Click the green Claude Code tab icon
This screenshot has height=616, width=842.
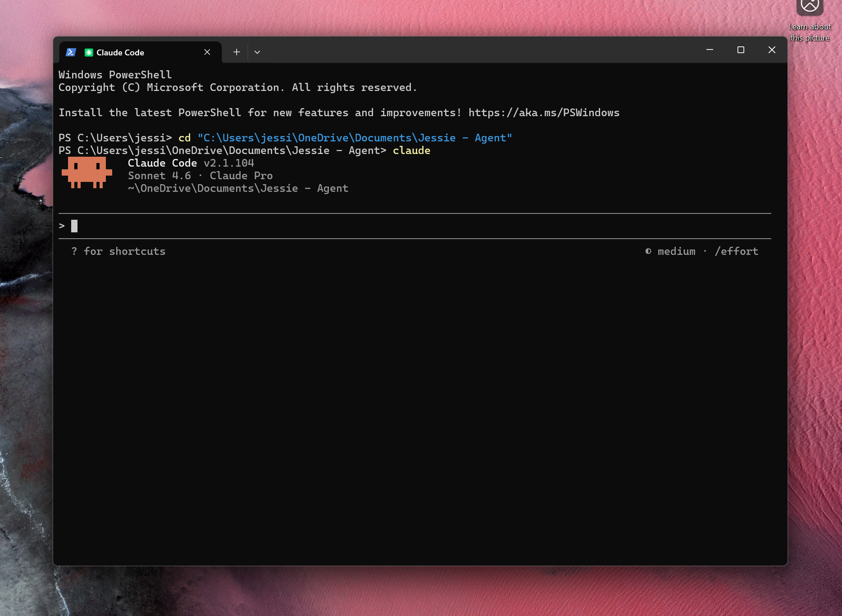(x=89, y=52)
